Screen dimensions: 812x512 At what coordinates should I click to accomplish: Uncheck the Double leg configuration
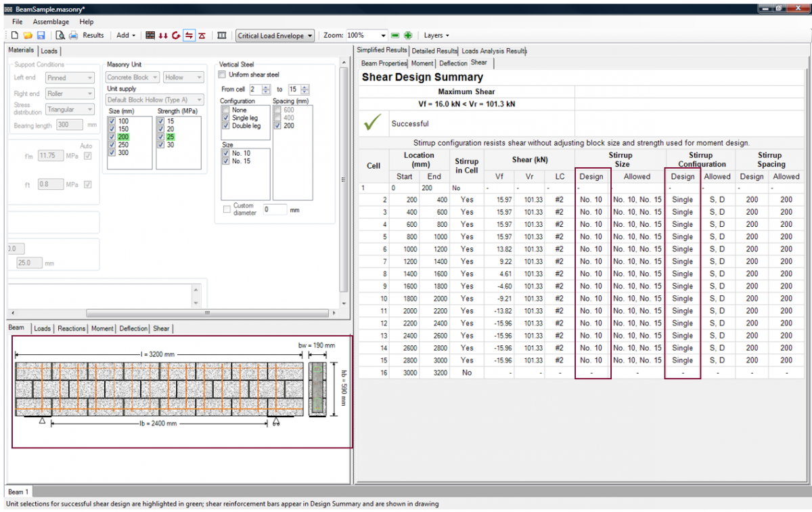226,126
